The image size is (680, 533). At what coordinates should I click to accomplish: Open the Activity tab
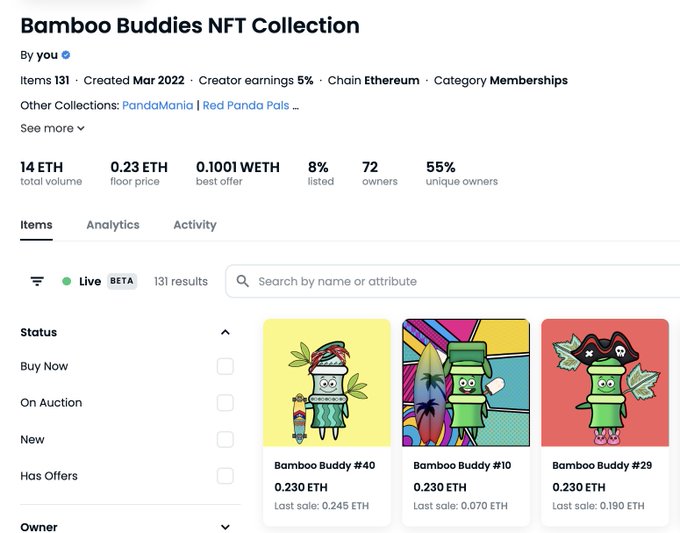[195, 225]
